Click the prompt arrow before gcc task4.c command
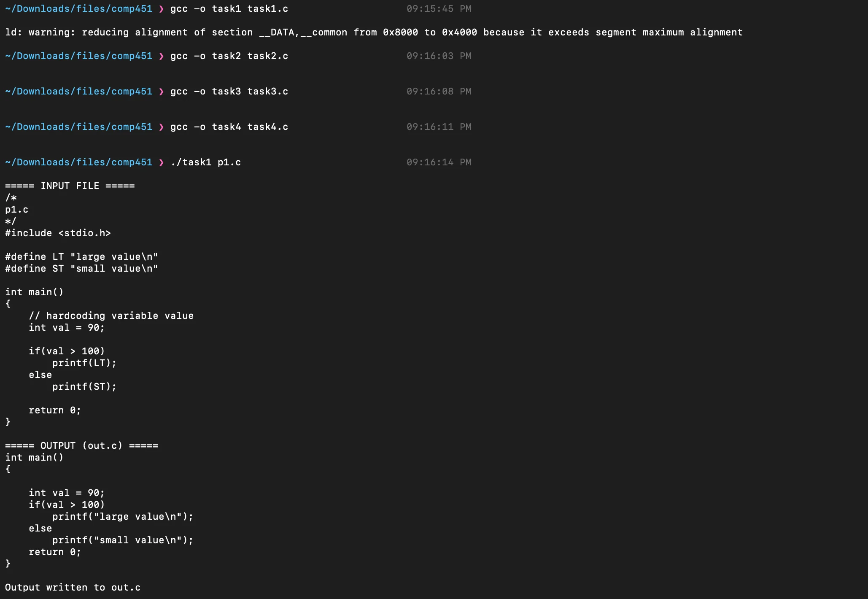The image size is (868, 599). click(161, 127)
